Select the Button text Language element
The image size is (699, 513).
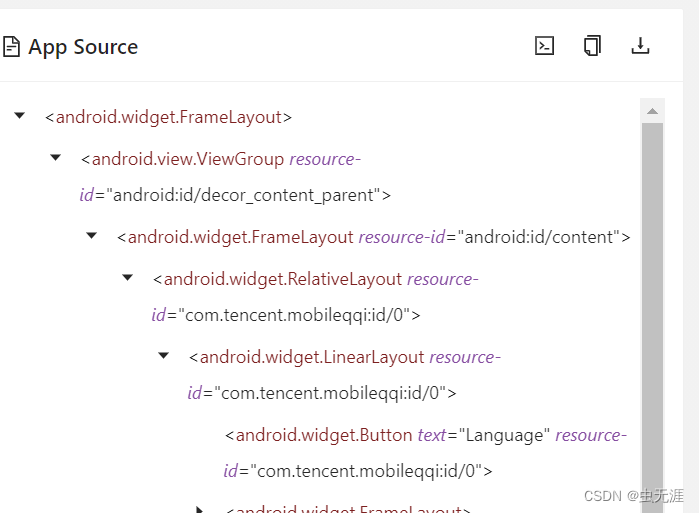click(x=425, y=452)
